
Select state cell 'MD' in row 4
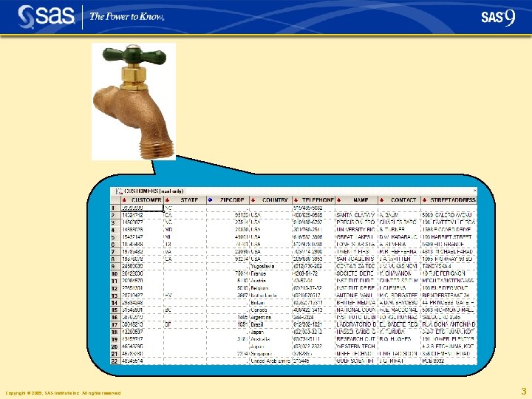[x=185, y=230]
